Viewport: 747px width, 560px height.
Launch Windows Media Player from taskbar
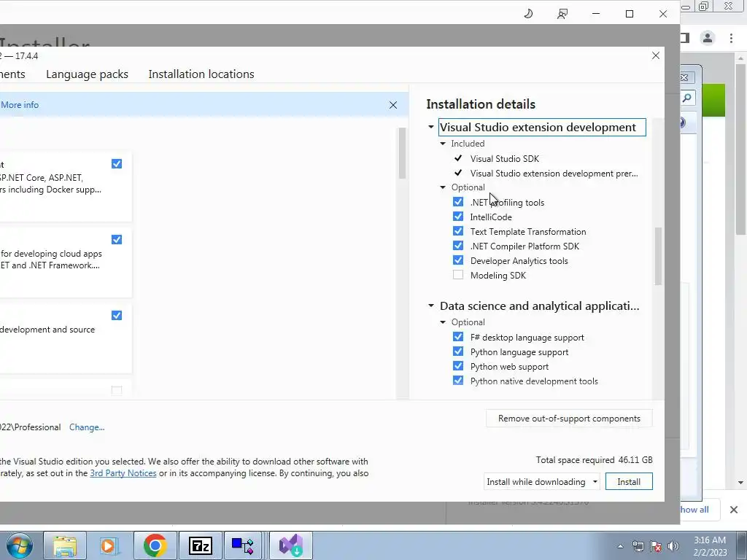click(108, 545)
